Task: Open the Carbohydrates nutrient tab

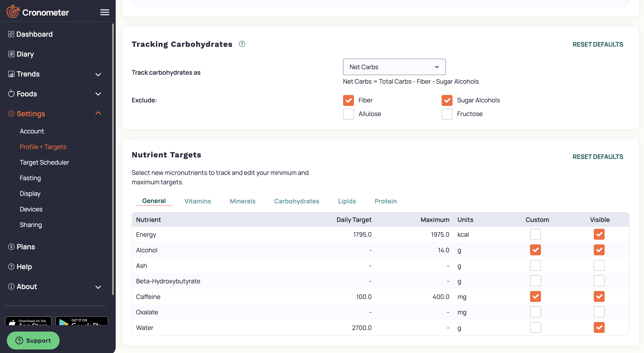Action: point(296,201)
